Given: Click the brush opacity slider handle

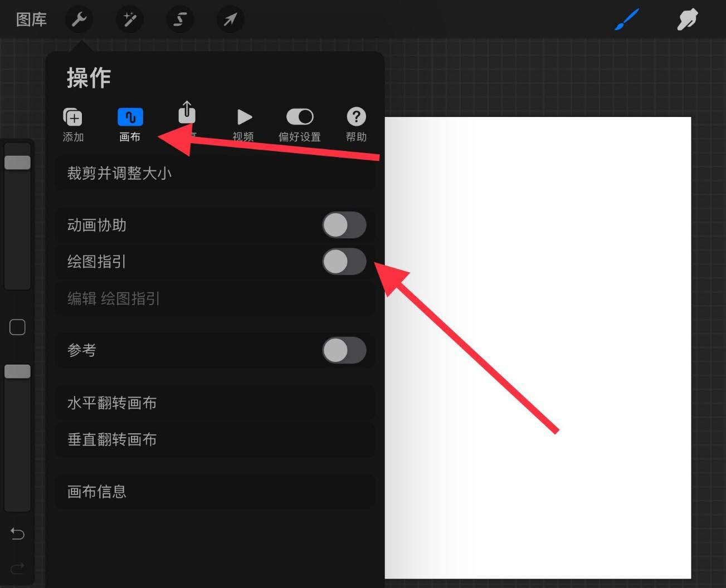Looking at the screenshot, I should tap(17, 371).
